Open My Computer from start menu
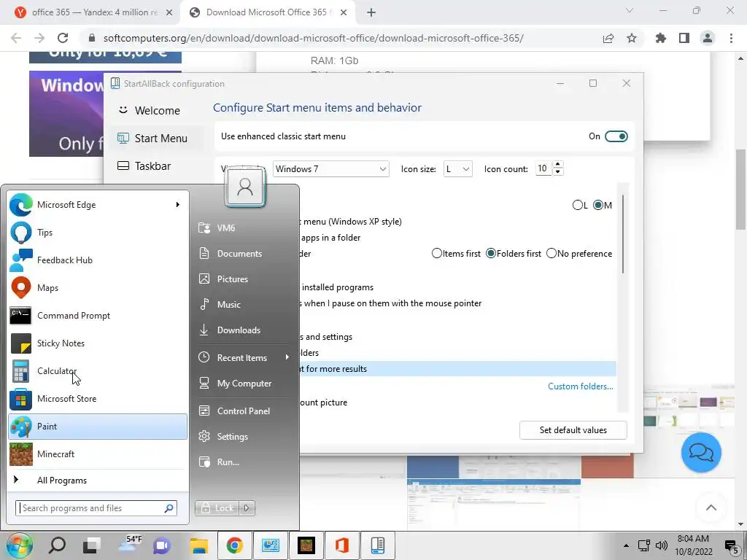The height and width of the screenshot is (560, 747). click(x=243, y=384)
